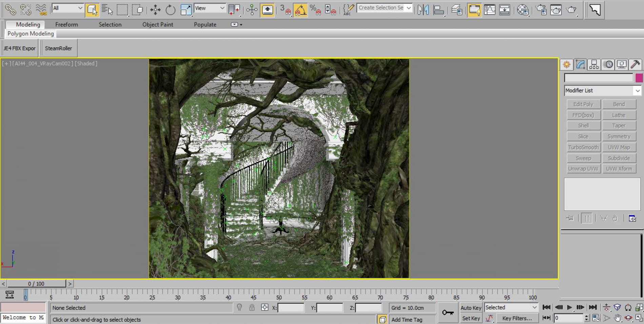Open the Display command panel tab

(622, 64)
